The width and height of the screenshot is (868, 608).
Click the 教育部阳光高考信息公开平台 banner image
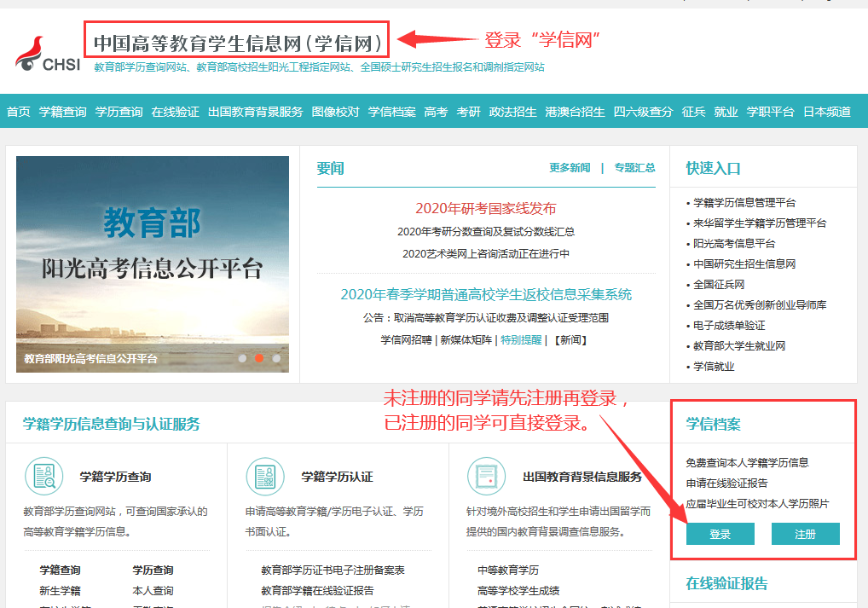pos(153,264)
